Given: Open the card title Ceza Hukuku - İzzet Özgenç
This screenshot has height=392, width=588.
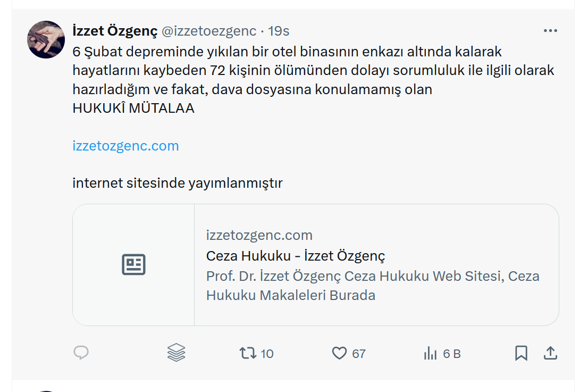Looking at the screenshot, I should [x=296, y=256].
